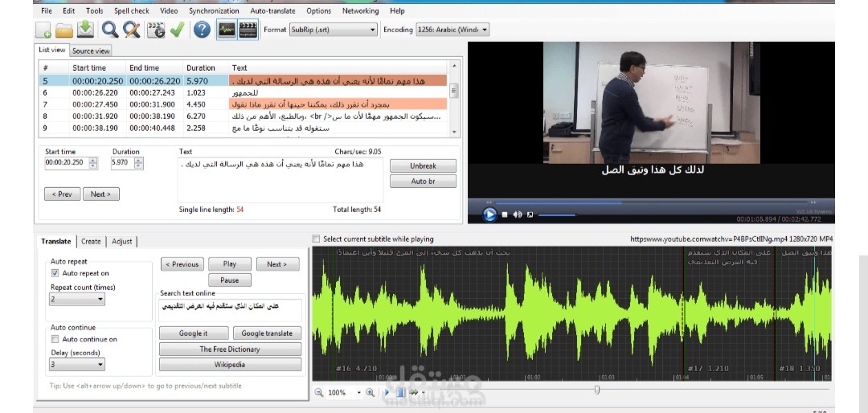Screen dimensions: 868x413
Task: Click the Play button in Translate panel
Action: (x=229, y=264)
